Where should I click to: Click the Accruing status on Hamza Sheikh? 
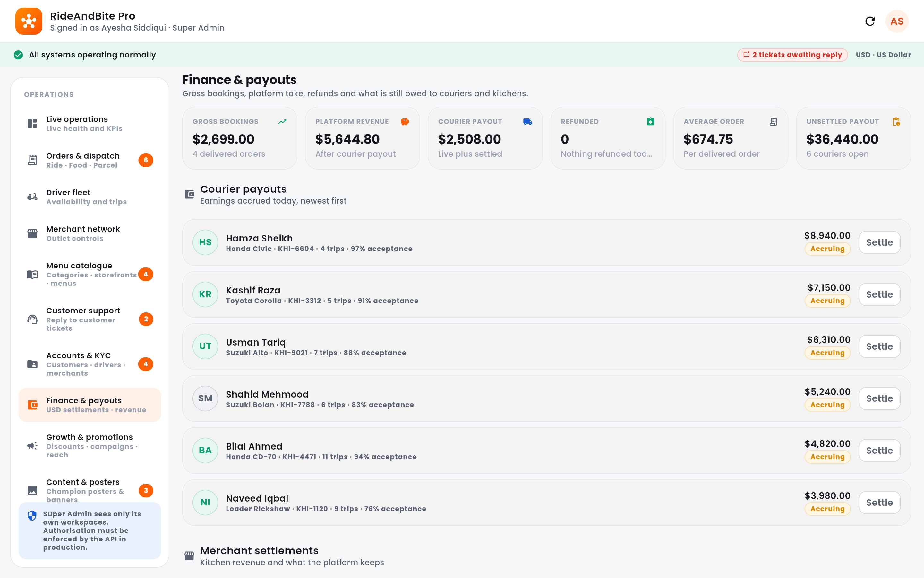(827, 249)
